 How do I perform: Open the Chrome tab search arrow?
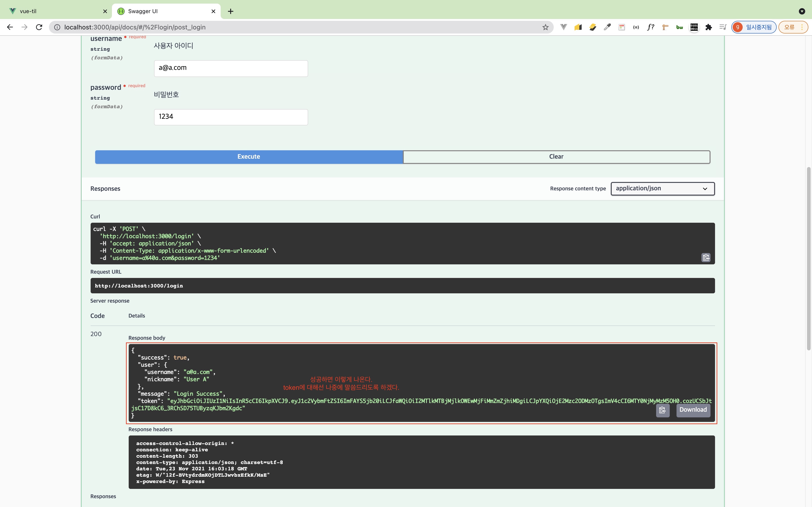point(802,11)
